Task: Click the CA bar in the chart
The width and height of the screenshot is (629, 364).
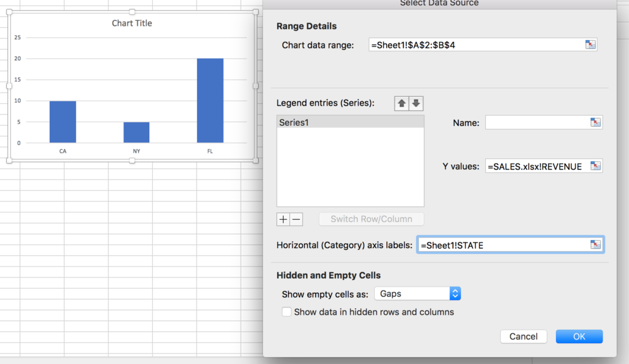Action: tap(63, 122)
